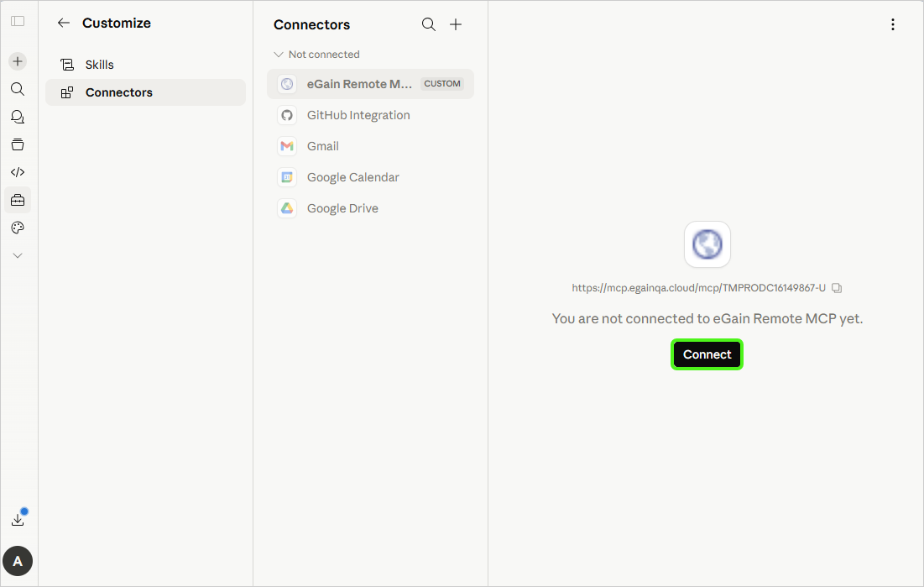This screenshot has width=924, height=587.
Task: Click the eGain MCP URL text
Action: click(698, 288)
